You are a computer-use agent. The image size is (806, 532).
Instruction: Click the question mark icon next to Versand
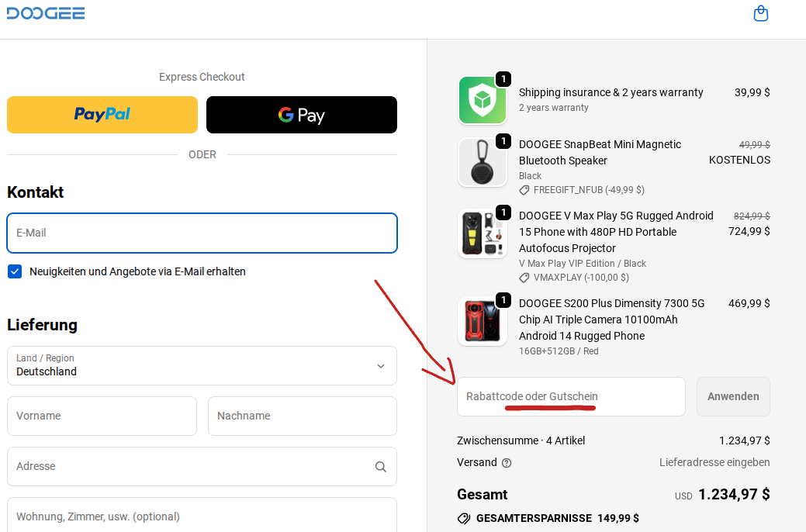click(x=507, y=463)
